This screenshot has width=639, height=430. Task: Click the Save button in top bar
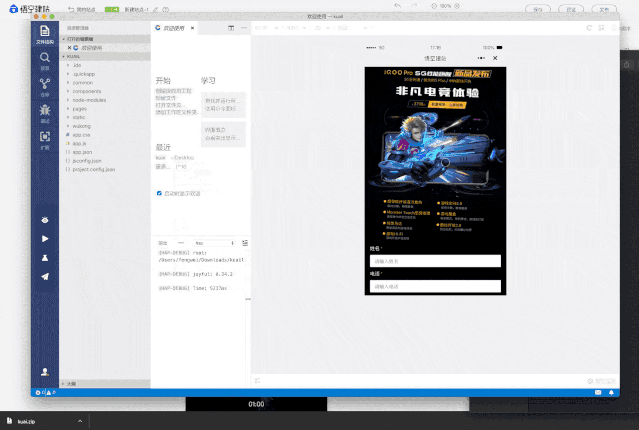tap(538, 9)
